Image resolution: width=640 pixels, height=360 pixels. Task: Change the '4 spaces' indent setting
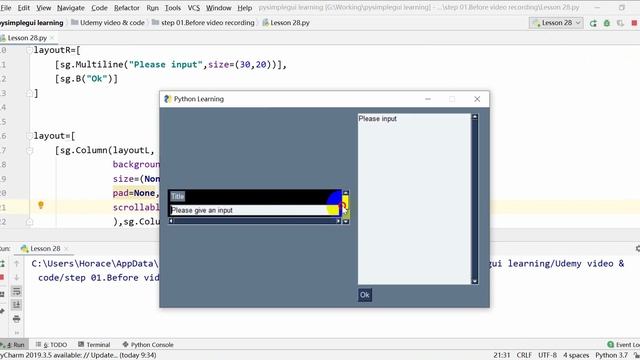coord(576,356)
